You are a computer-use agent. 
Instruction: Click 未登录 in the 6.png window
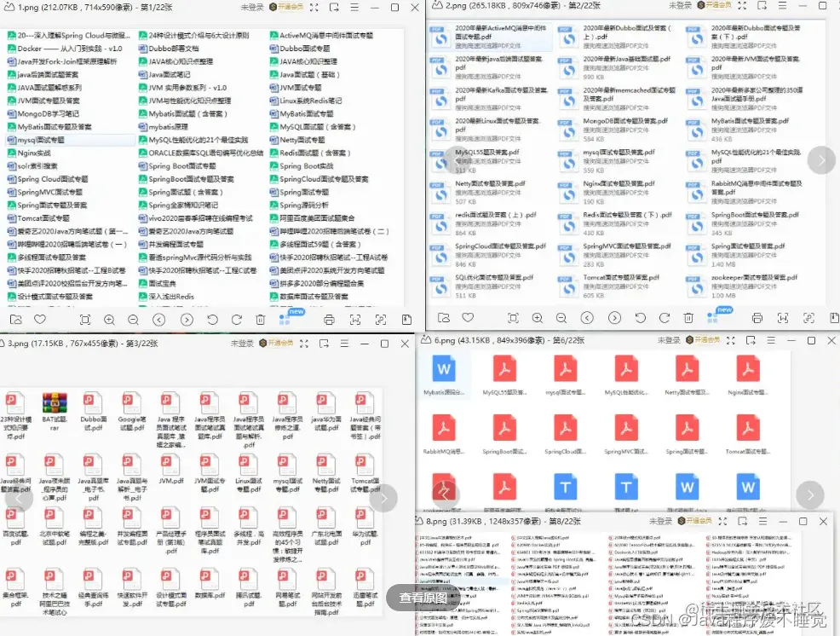669,340
